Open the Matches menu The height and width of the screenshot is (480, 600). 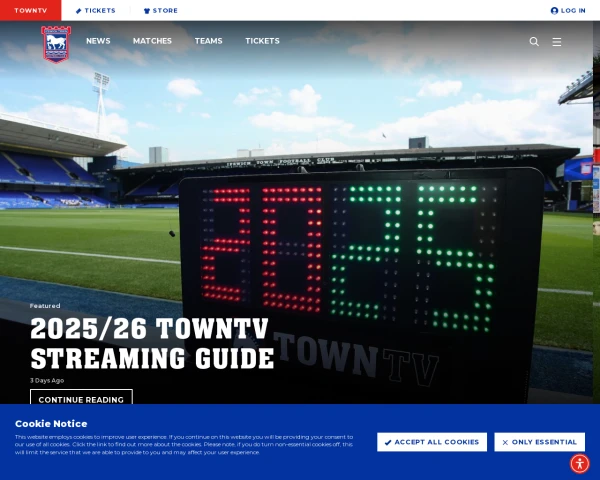[x=152, y=41]
